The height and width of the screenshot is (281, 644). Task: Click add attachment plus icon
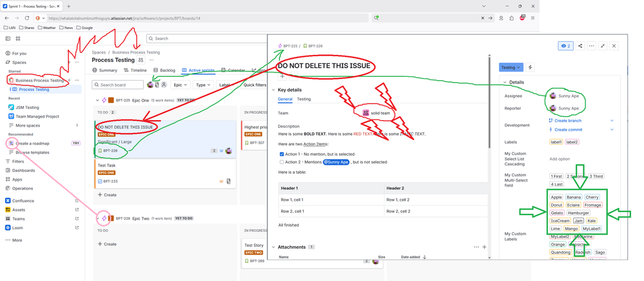click(484, 247)
